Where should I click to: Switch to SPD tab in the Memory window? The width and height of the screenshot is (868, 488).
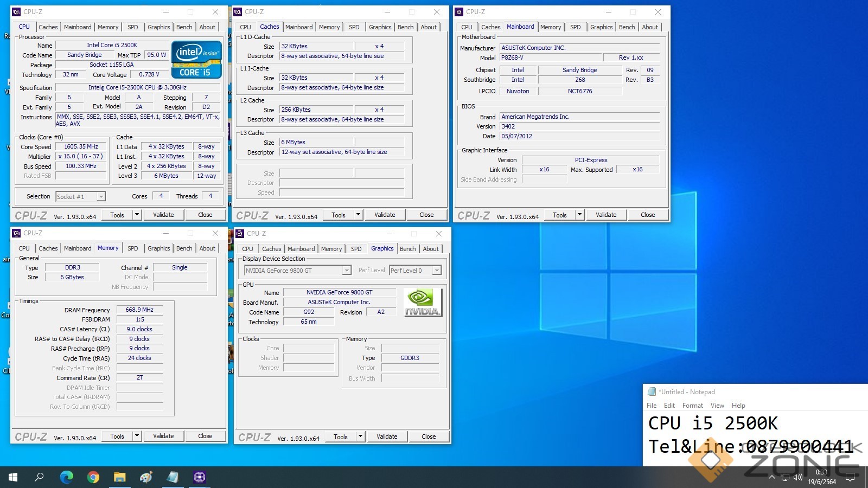(x=133, y=248)
